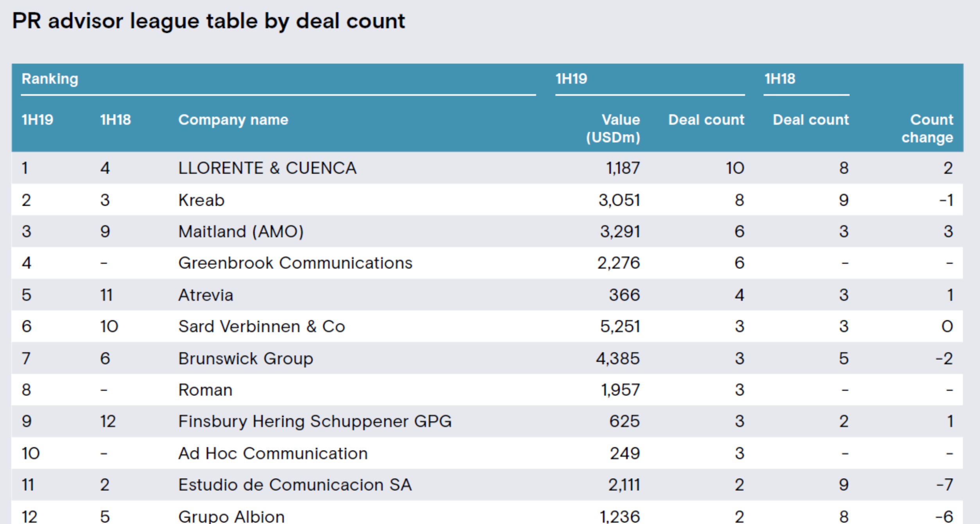Click 1H18 deal count 5 for Brunswick
The width and height of the screenshot is (980, 524).
coord(844,359)
